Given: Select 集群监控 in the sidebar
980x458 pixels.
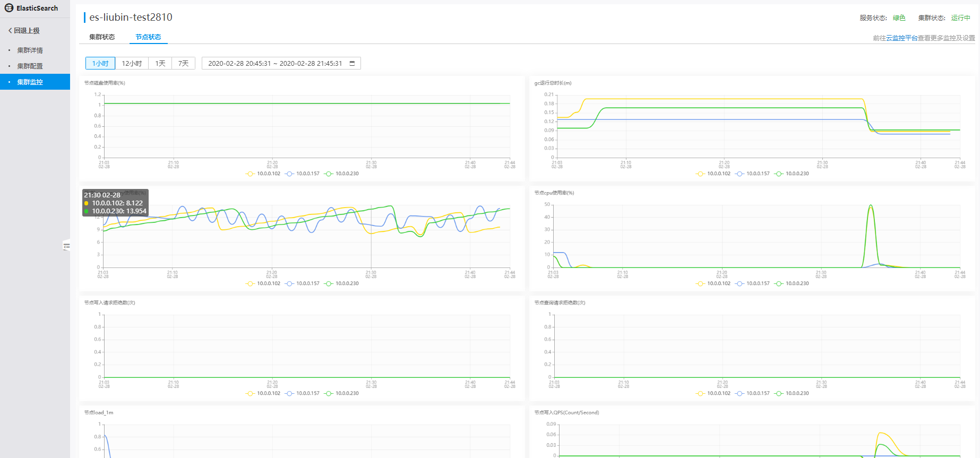Looking at the screenshot, I should coord(35,82).
